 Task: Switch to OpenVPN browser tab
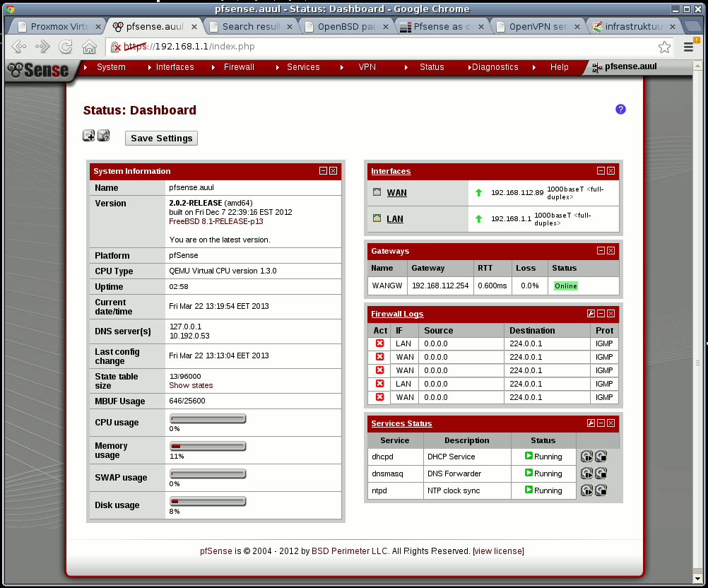pyautogui.click(x=538, y=27)
